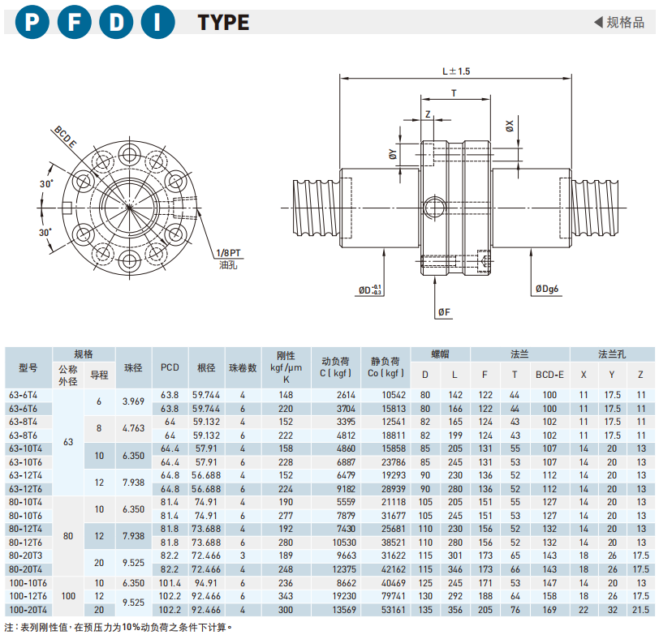The width and height of the screenshot is (672, 635).
Task: Click the TYPE title text
Action: click(x=223, y=23)
